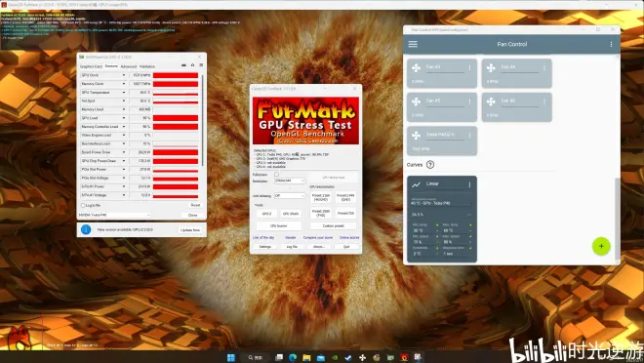The image size is (644, 363).
Task: Click the Fan Control icon on the taskbar
Action: click(x=362, y=357)
